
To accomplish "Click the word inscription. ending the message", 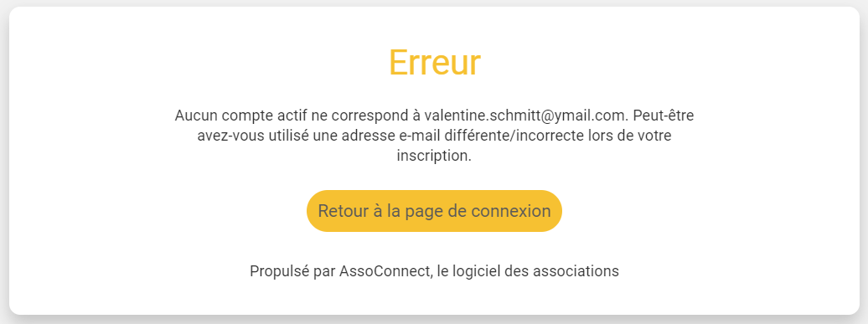I will pos(434,156).
